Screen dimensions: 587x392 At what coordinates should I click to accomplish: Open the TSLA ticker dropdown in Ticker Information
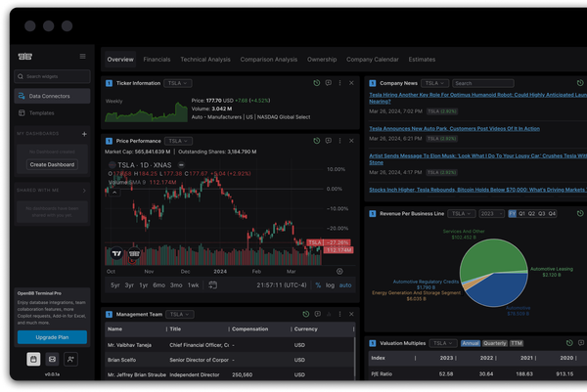(178, 83)
